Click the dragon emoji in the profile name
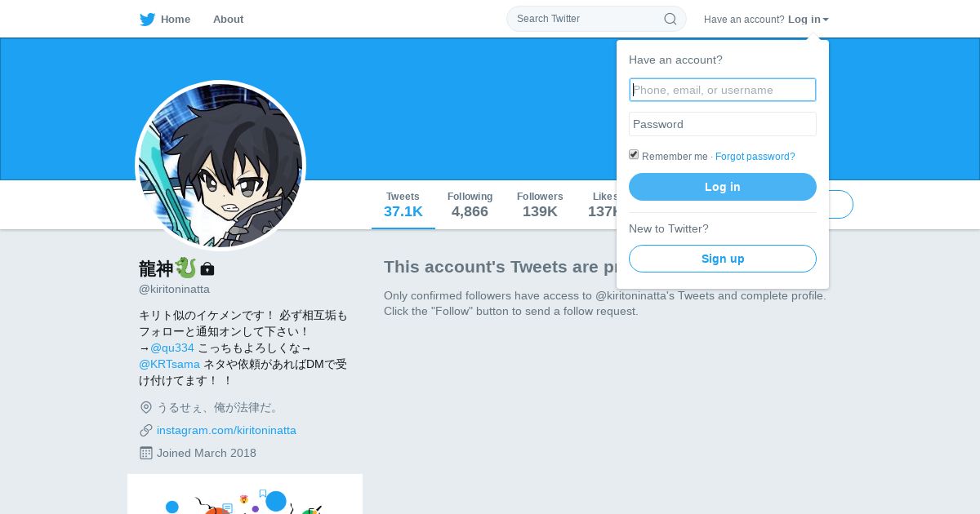 [186, 268]
